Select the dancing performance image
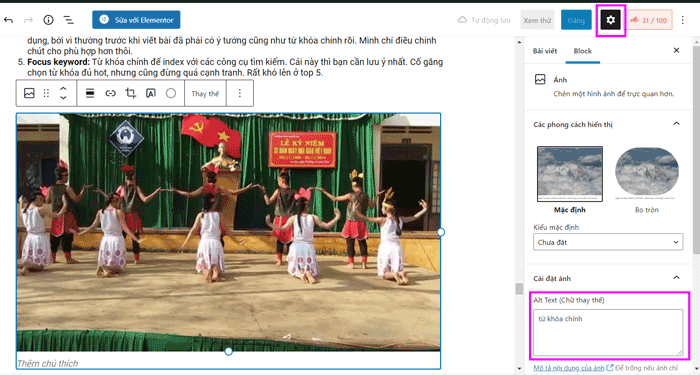Image resolution: width=700 pixels, height=375 pixels. click(x=228, y=232)
